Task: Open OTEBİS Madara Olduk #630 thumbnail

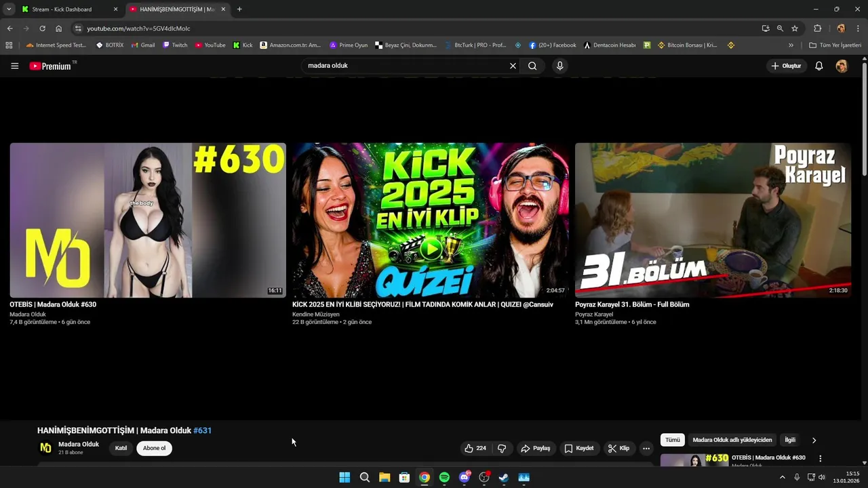Action: pos(148,220)
